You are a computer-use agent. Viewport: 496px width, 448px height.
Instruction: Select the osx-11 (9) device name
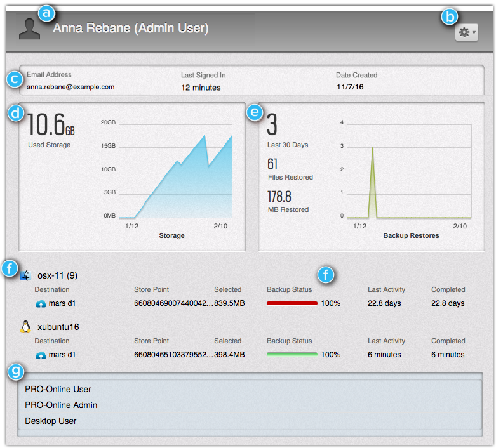(58, 275)
